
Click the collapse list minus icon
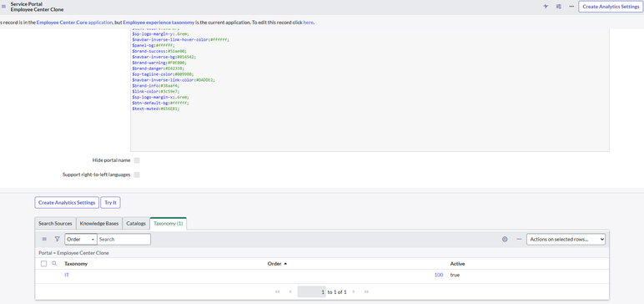coord(519,239)
